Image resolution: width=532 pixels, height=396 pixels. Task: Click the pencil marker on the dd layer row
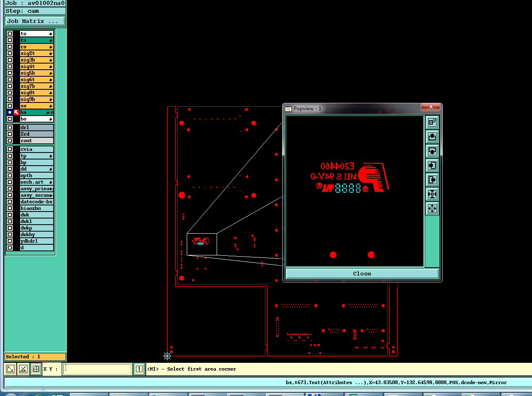coord(51,169)
